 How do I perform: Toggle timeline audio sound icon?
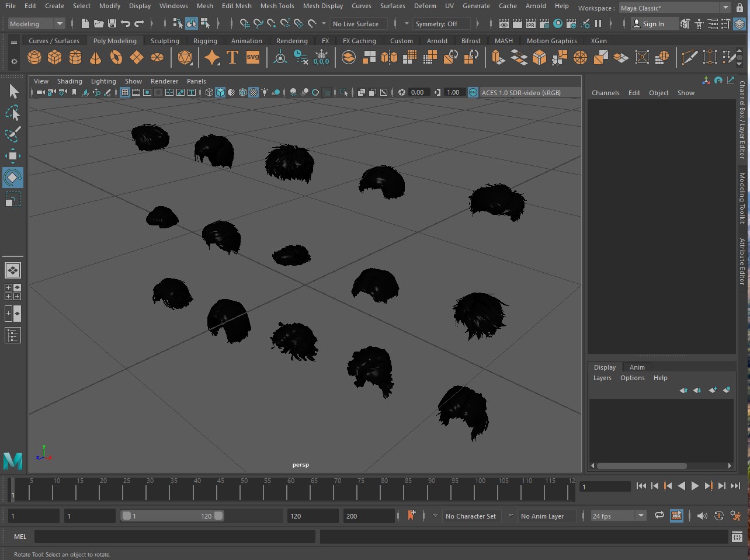[x=702, y=516]
